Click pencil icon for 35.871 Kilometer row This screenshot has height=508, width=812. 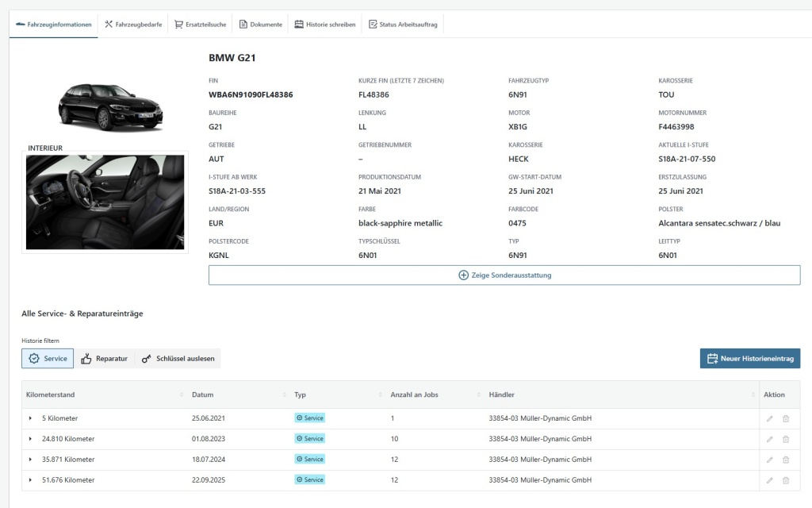769,460
